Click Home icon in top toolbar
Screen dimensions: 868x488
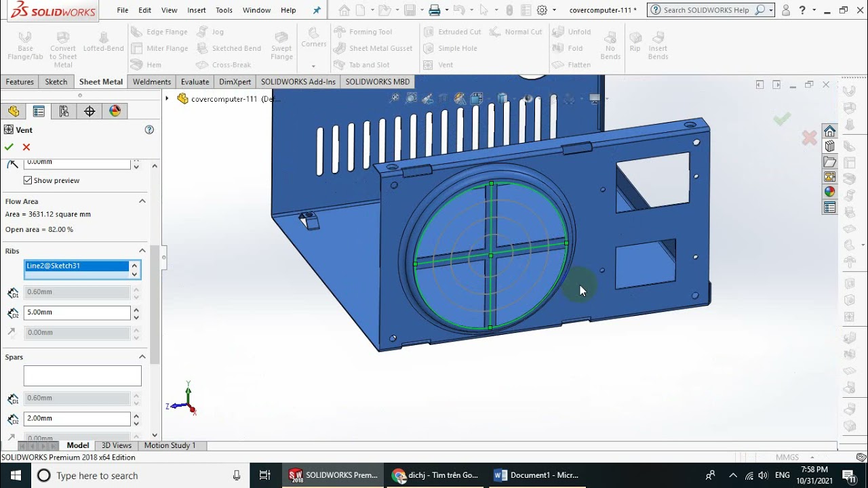[x=344, y=10]
